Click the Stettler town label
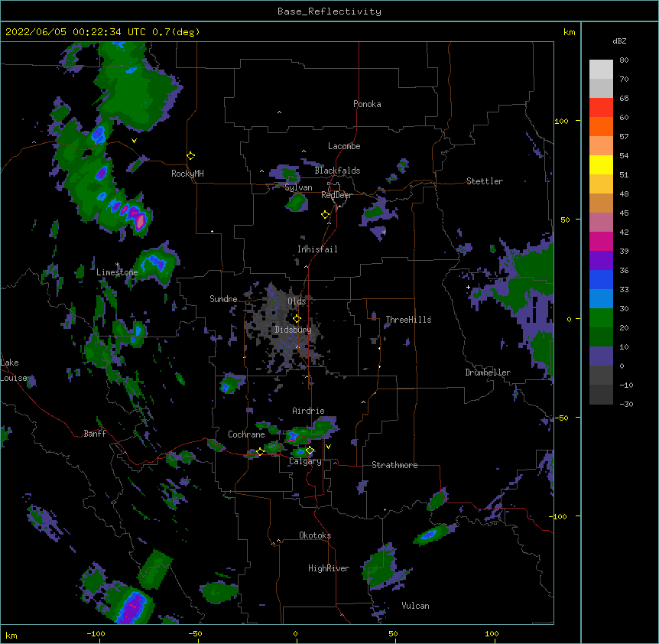Viewport: 659px width, 644px height. pos(484,181)
